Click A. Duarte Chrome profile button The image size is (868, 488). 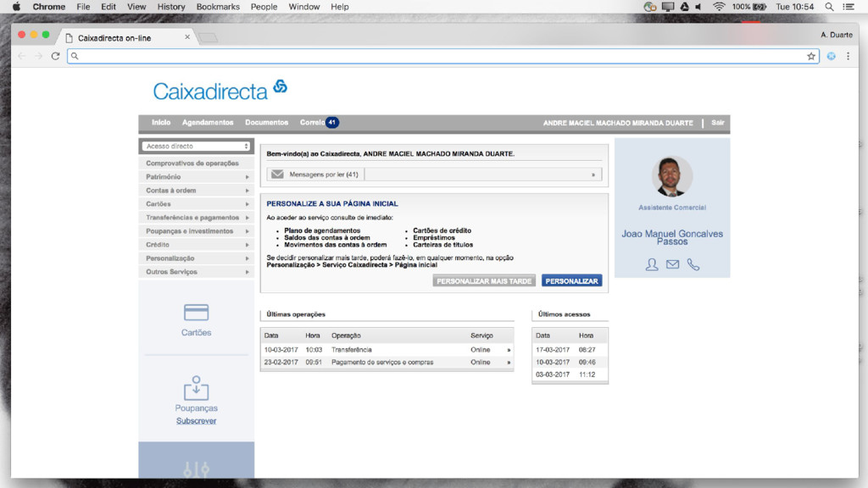pos(837,34)
